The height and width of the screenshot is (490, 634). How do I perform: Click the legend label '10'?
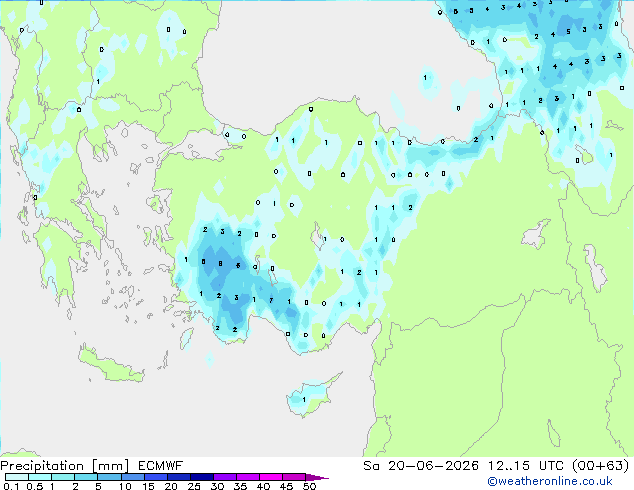[125, 486]
